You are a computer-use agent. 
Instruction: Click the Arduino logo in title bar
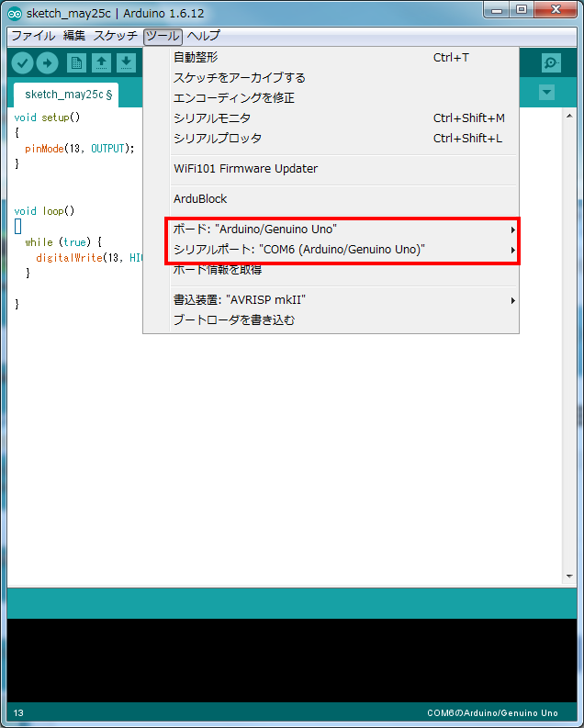pos(14,12)
